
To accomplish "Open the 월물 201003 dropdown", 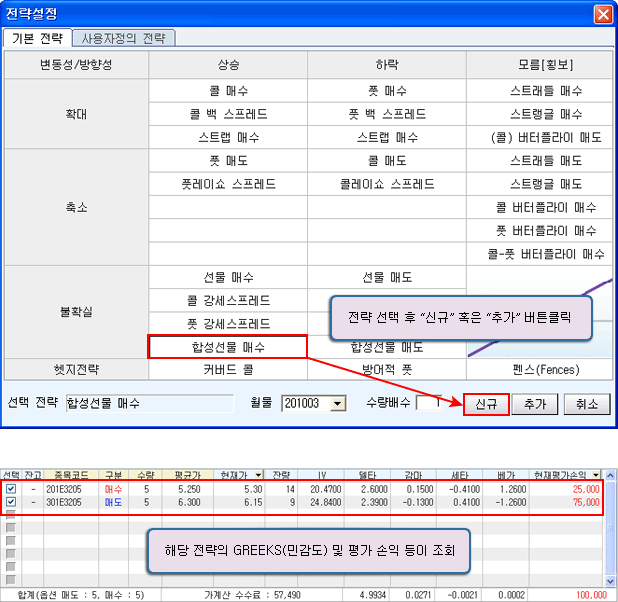I will pyautogui.click(x=337, y=403).
